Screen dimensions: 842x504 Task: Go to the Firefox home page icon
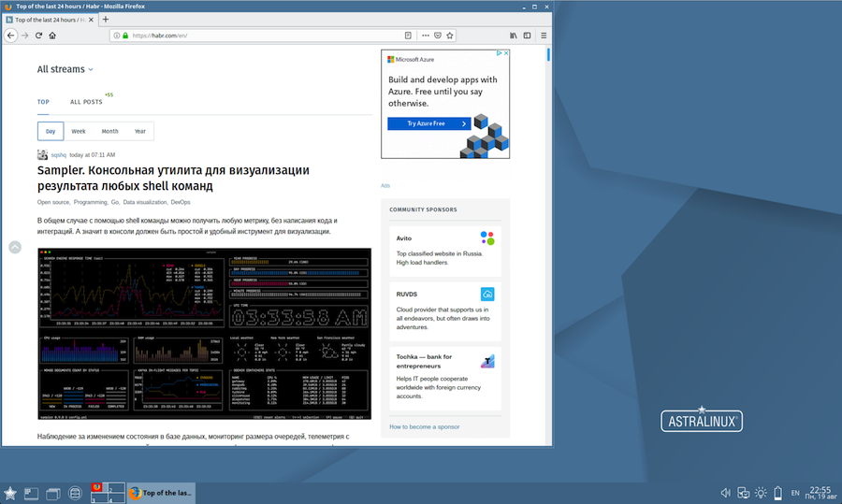pos(52,36)
